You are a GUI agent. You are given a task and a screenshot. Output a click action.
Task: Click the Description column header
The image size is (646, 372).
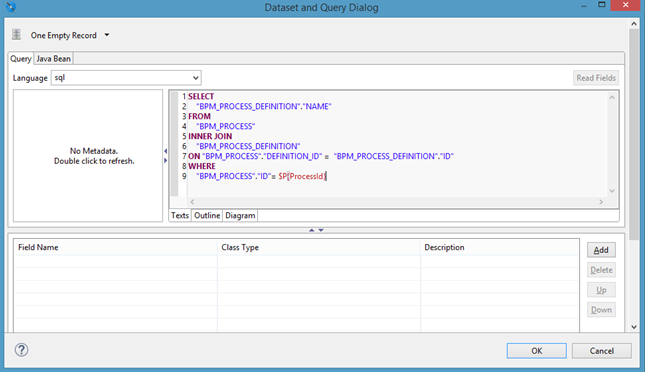coord(500,247)
